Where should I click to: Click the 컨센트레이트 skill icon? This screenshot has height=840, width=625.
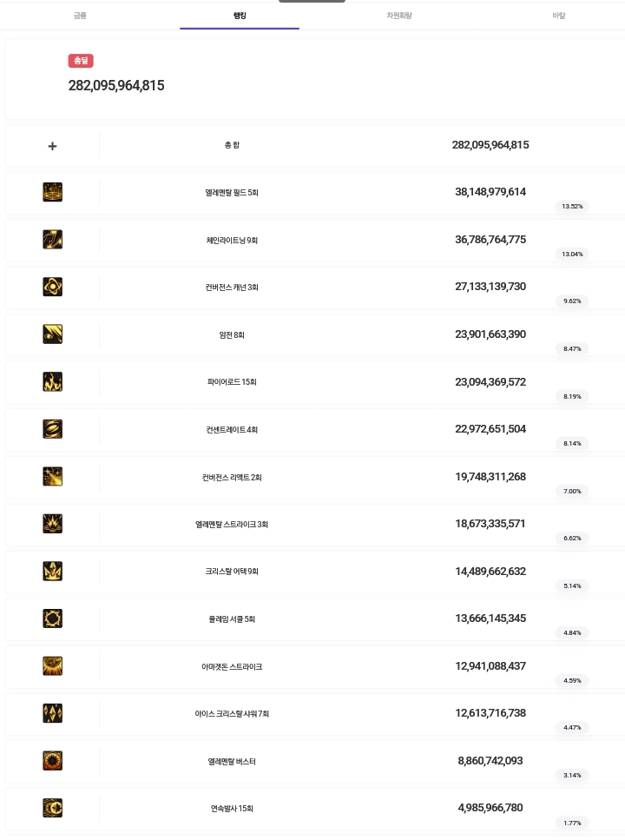coord(52,429)
